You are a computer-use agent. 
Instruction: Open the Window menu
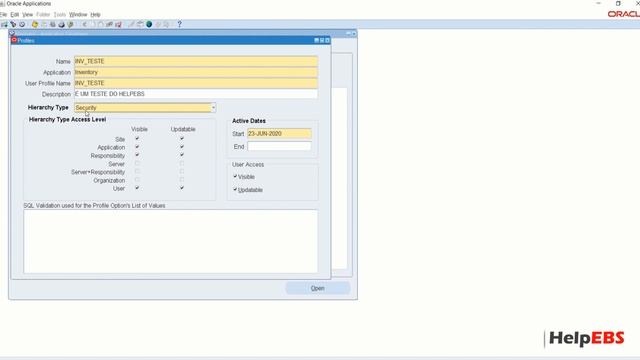point(78,14)
